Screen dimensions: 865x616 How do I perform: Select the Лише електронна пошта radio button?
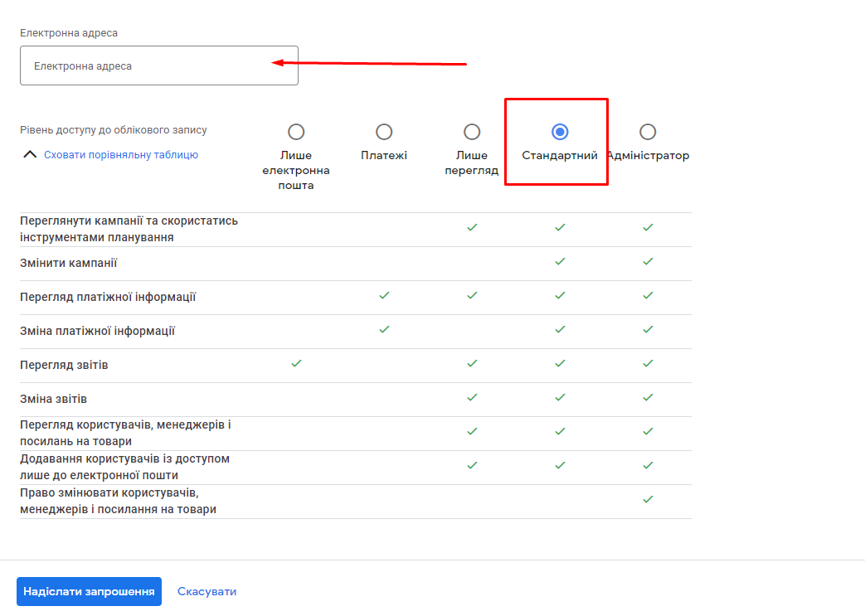point(296,132)
